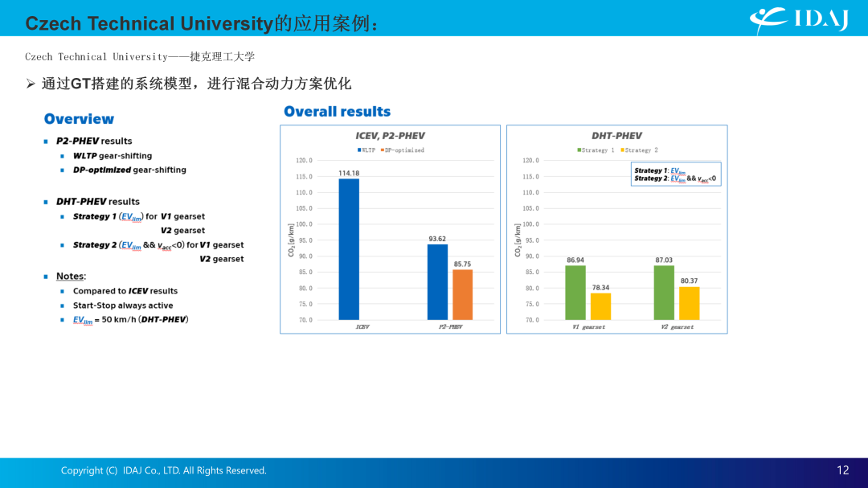Click the '87.03' data label
This screenshot has height=488, width=868.
[665, 260]
